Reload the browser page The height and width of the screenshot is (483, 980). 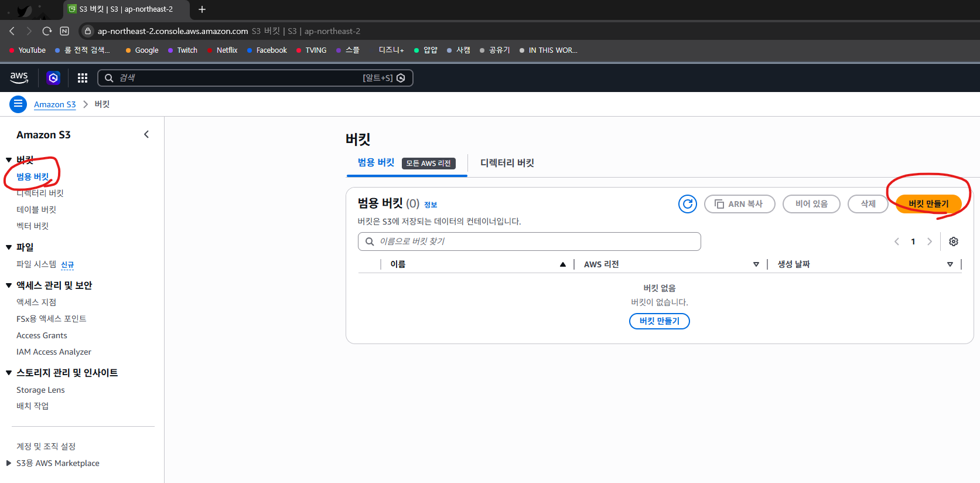click(x=47, y=31)
